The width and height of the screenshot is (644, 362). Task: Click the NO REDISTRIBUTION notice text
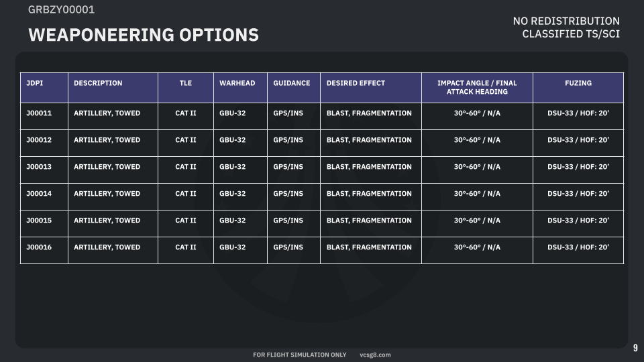566,21
